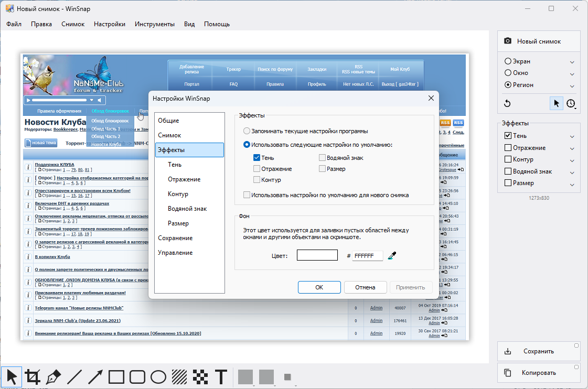Toggle the include mouse cursor icon
This screenshot has height=389, width=588.
[556, 104]
